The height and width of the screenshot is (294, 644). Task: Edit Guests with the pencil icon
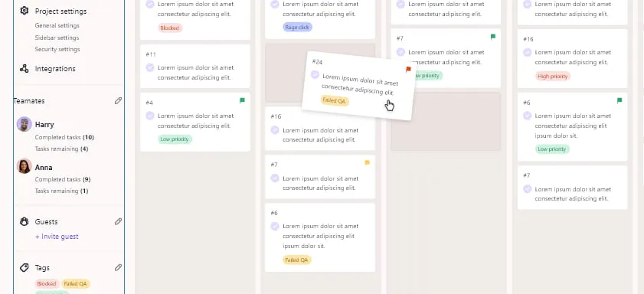(x=118, y=222)
